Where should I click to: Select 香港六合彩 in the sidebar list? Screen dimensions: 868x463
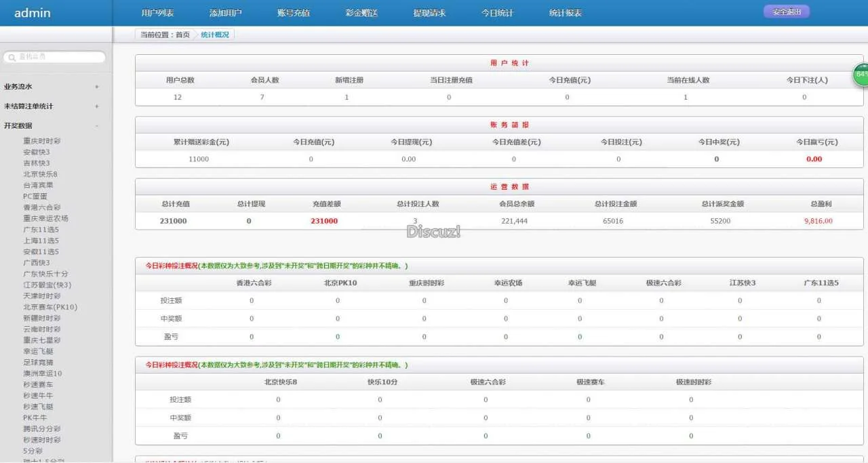tap(41, 207)
